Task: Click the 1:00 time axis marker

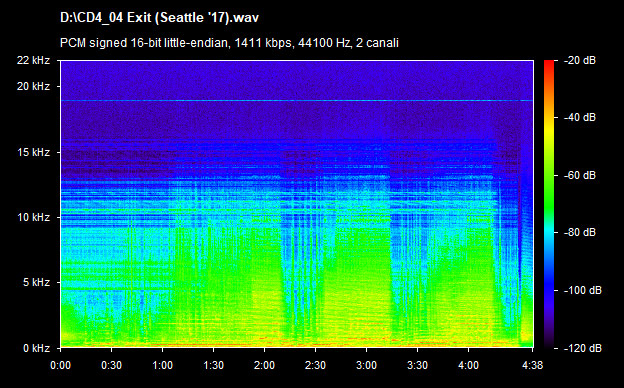Action: coord(162,365)
